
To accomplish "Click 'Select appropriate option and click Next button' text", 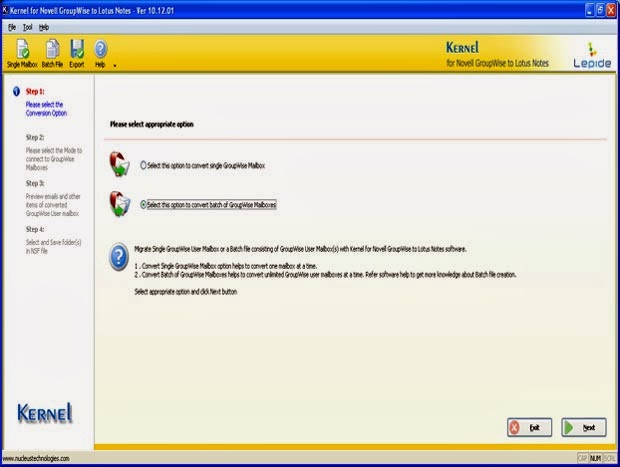I will tap(186, 291).
